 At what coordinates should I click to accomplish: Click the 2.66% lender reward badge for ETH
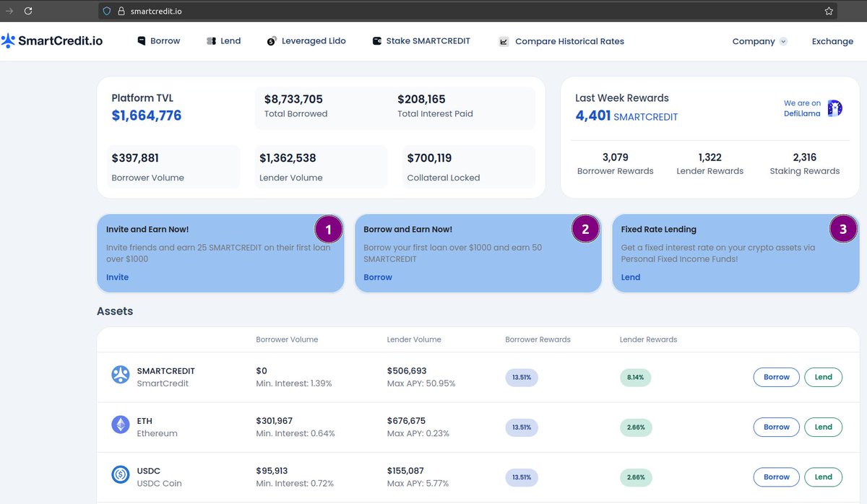pos(636,427)
